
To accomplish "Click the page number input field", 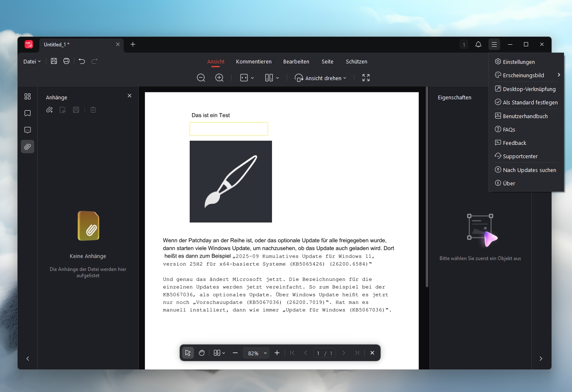I will tap(318, 353).
